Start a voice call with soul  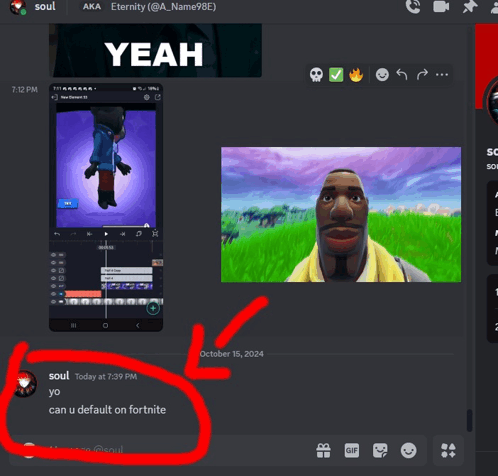click(x=413, y=7)
